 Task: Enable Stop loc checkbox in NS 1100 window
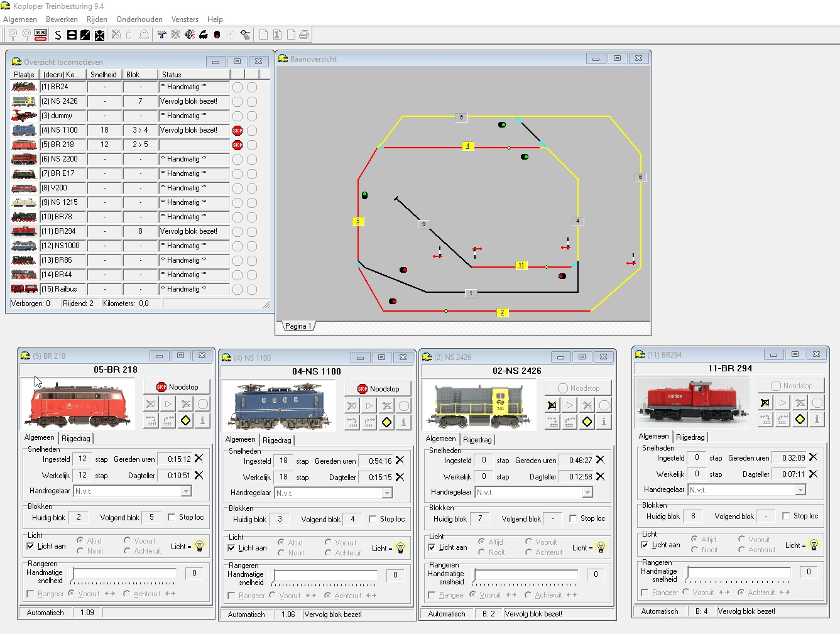click(x=373, y=519)
